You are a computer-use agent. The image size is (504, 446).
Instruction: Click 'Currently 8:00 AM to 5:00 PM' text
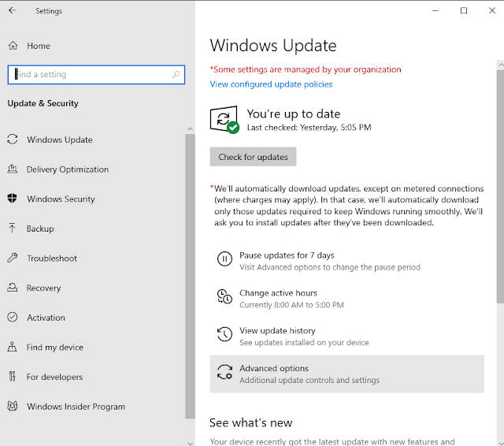[291, 305]
